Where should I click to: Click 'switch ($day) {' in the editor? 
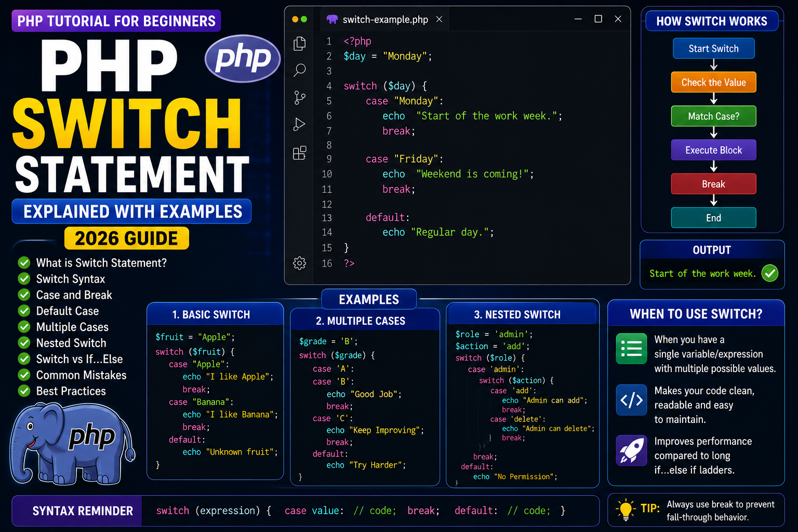pyautogui.click(x=385, y=86)
